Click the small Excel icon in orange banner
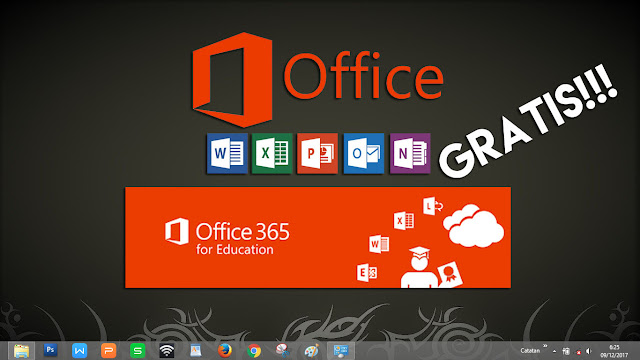Screen dimensions: 640x360 404,221
